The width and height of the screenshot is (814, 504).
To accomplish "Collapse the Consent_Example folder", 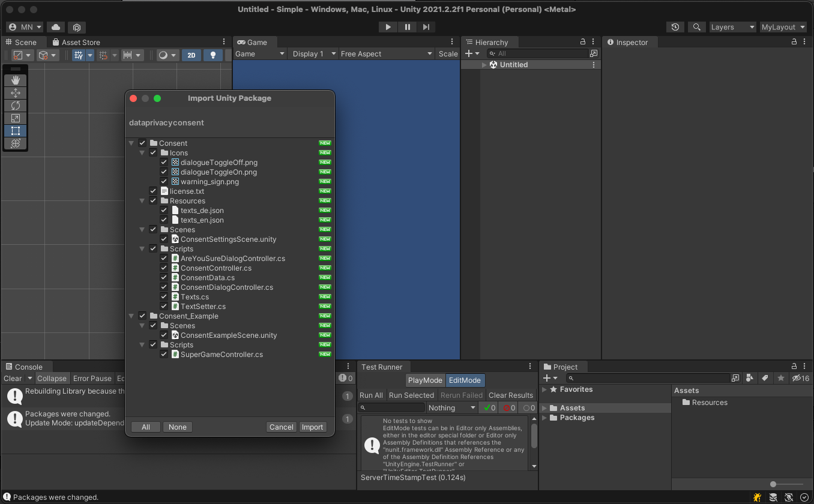I will click(131, 316).
